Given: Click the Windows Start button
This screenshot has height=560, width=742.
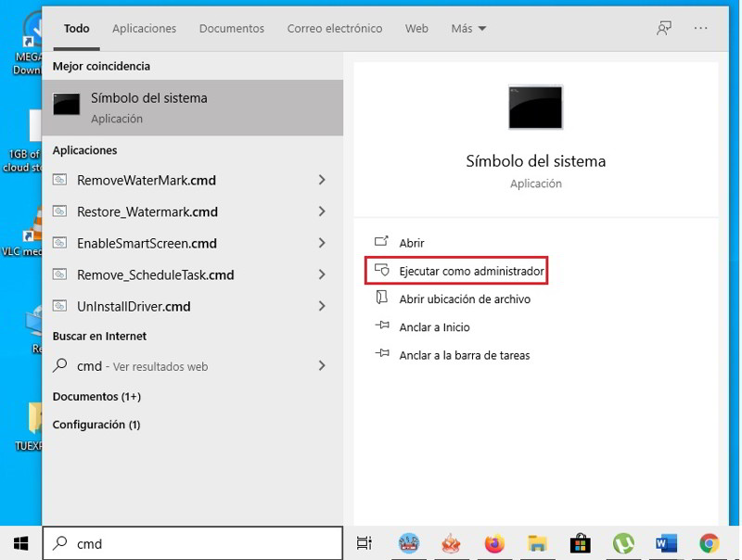Looking at the screenshot, I should point(20,543).
